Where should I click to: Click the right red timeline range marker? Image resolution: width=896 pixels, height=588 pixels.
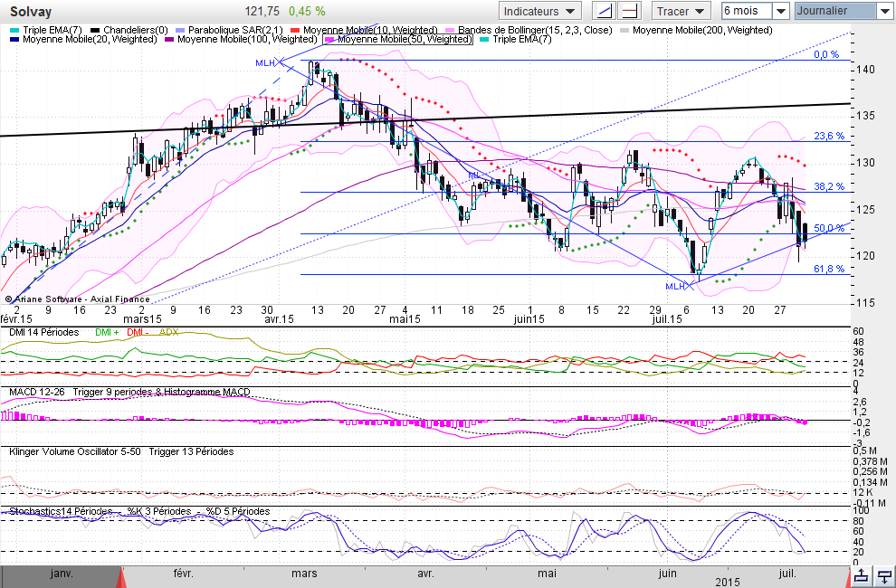848,577
